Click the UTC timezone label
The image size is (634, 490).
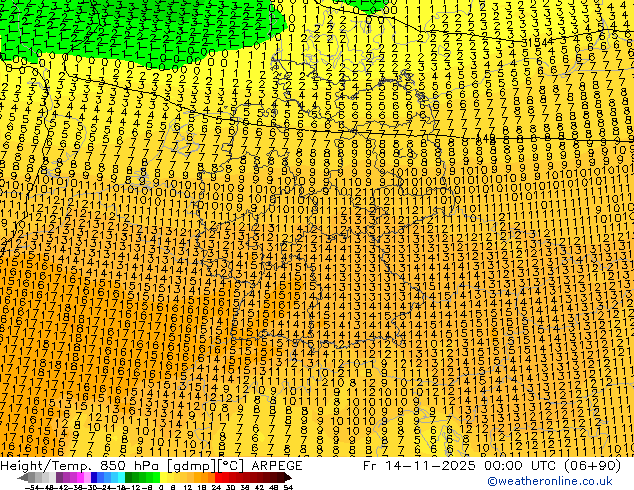pyautogui.click(x=544, y=466)
